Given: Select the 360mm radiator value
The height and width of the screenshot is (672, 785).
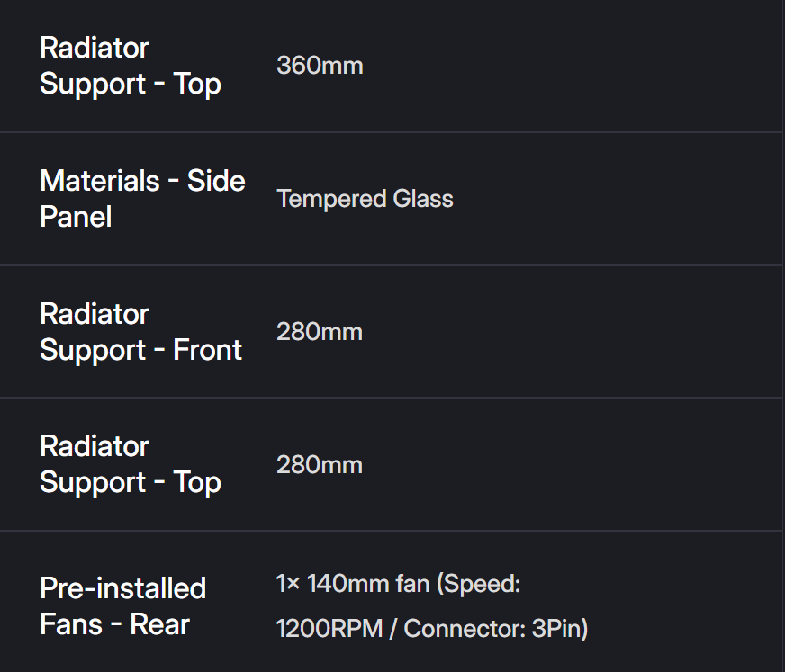Looking at the screenshot, I should click(320, 66).
